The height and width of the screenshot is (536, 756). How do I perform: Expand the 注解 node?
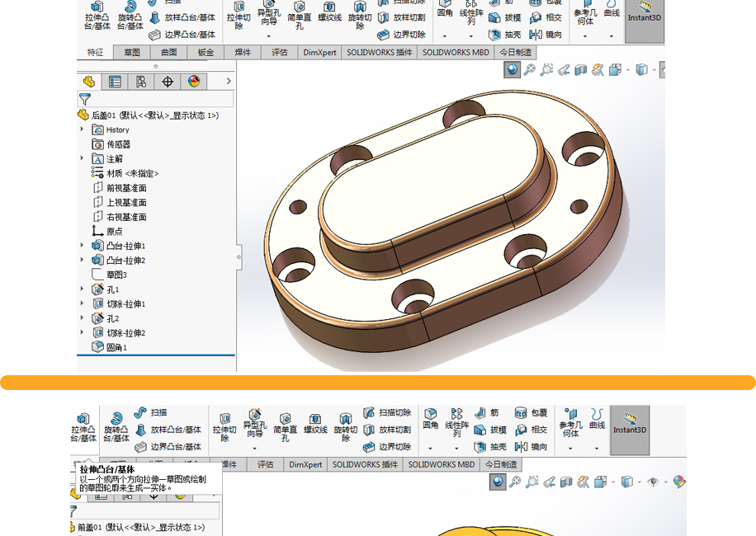(82, 158)
